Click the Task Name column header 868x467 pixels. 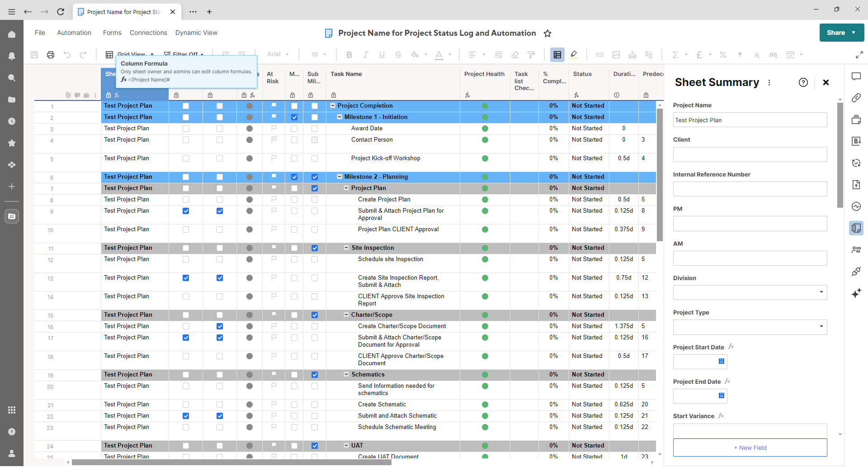346,74
